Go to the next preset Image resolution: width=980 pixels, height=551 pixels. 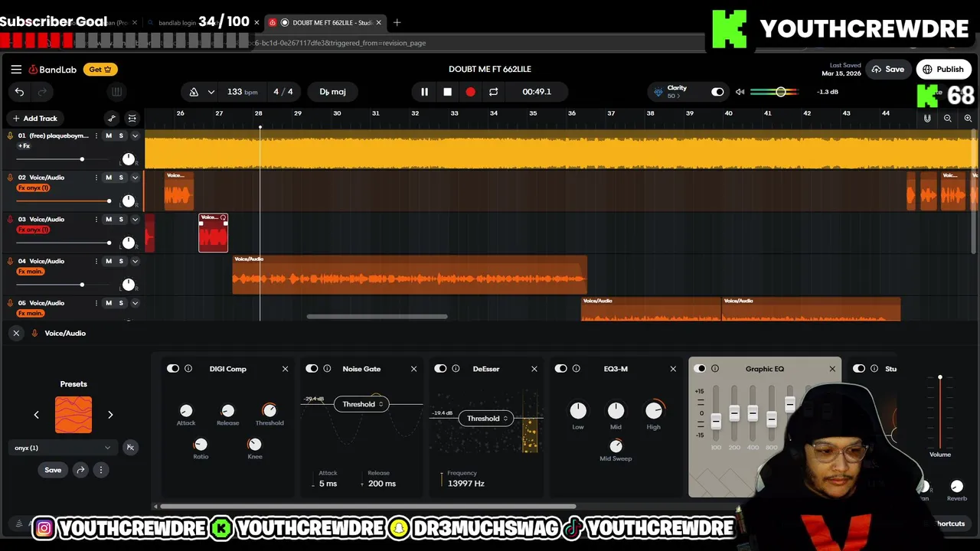[110, 415]
